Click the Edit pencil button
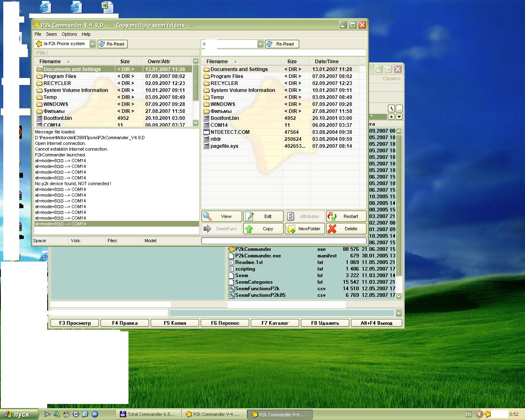 [x=263, y=216]
